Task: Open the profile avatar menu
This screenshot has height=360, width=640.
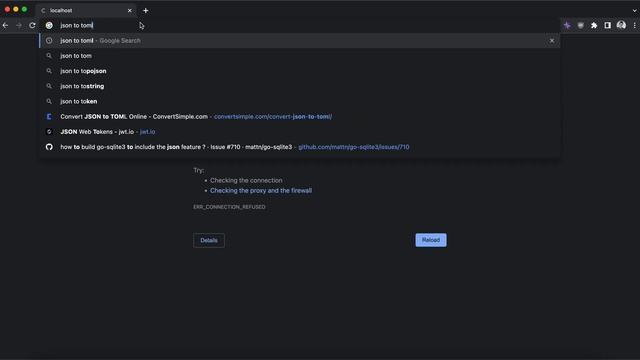Action: click(621, 25)
